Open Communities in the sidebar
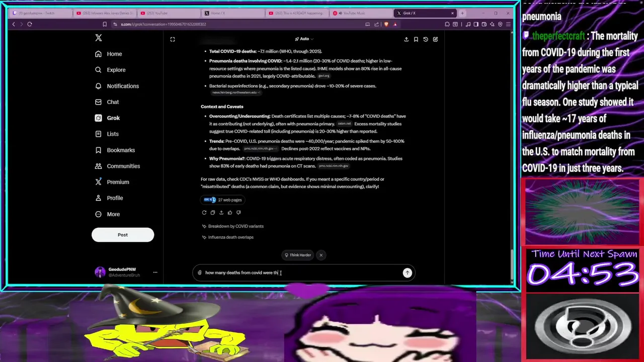The image size is (644, 362). tap(118, 166)
